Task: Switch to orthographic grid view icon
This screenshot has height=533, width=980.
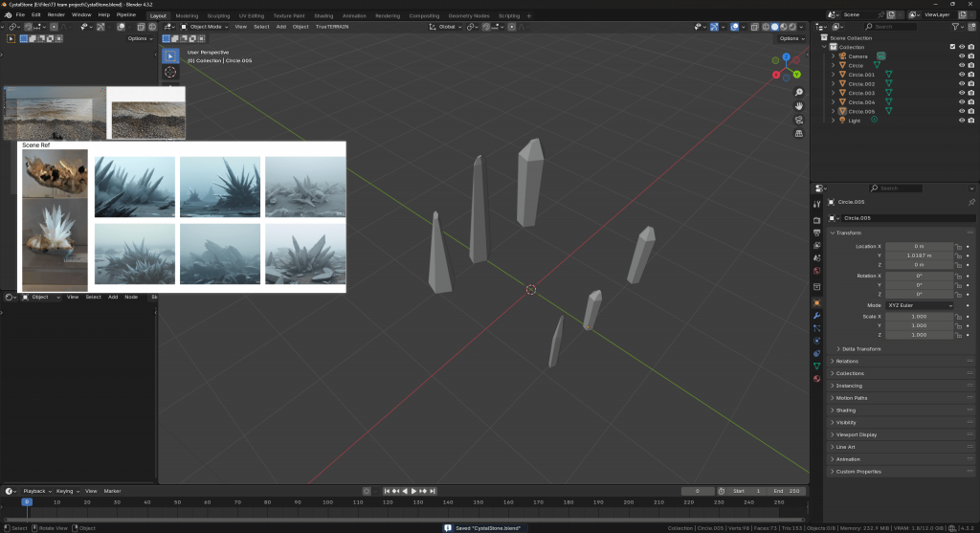Action: [798, 134]
